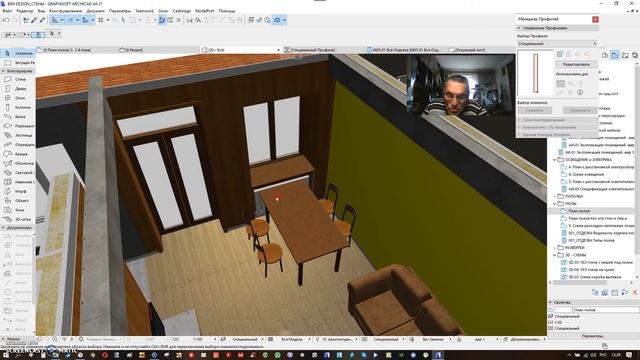Screen dimensions: 640x360
Task: Select the Лестница (Stair) tool
Action: click(x=18, y=135)
